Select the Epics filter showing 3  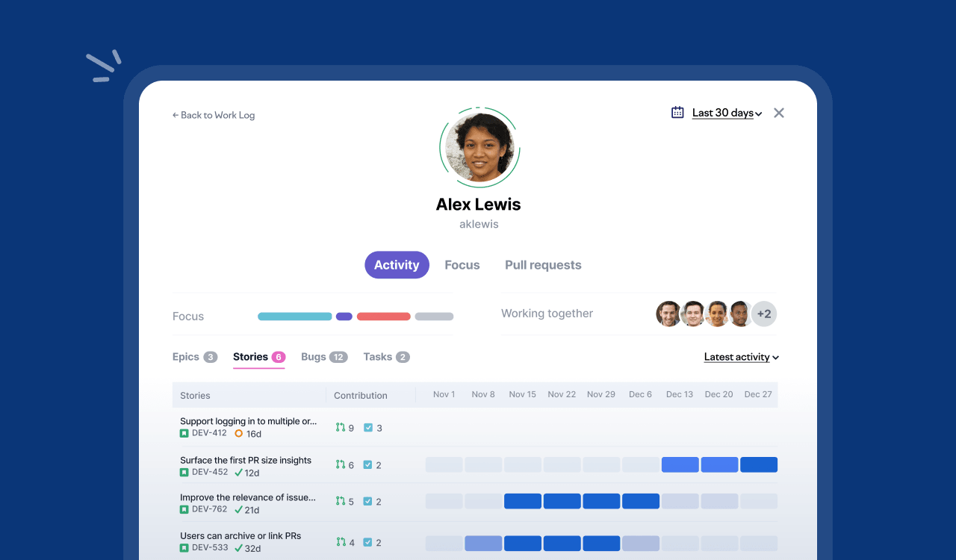click(194, 357)
